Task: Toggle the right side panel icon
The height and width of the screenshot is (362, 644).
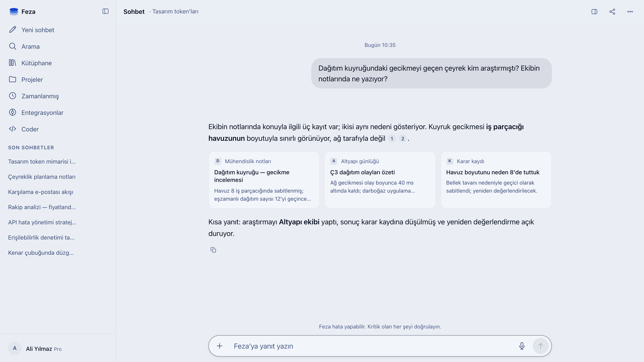Action: point(594,11)
